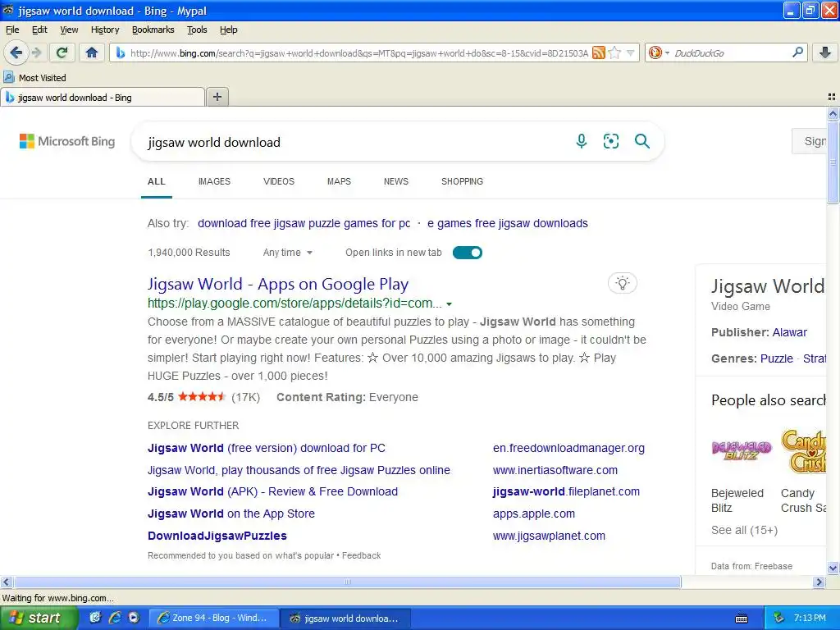Switch to the SHOPPING search tab

462,181
